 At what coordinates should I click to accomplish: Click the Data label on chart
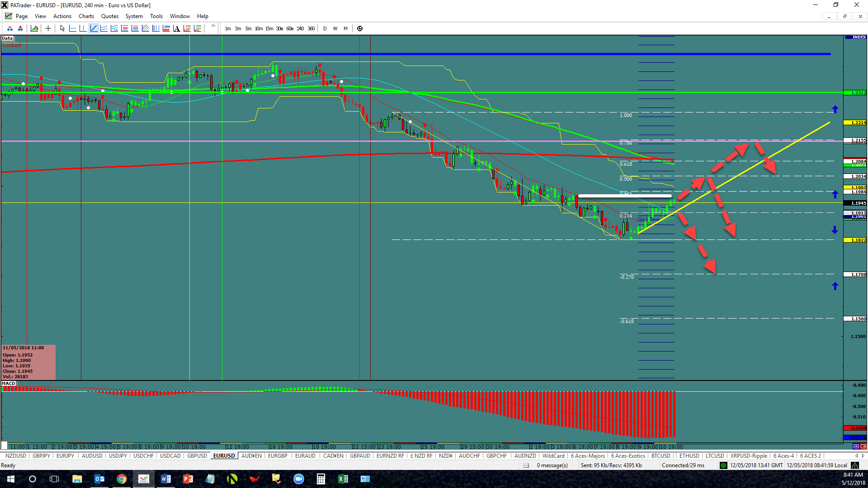(7, 38)
